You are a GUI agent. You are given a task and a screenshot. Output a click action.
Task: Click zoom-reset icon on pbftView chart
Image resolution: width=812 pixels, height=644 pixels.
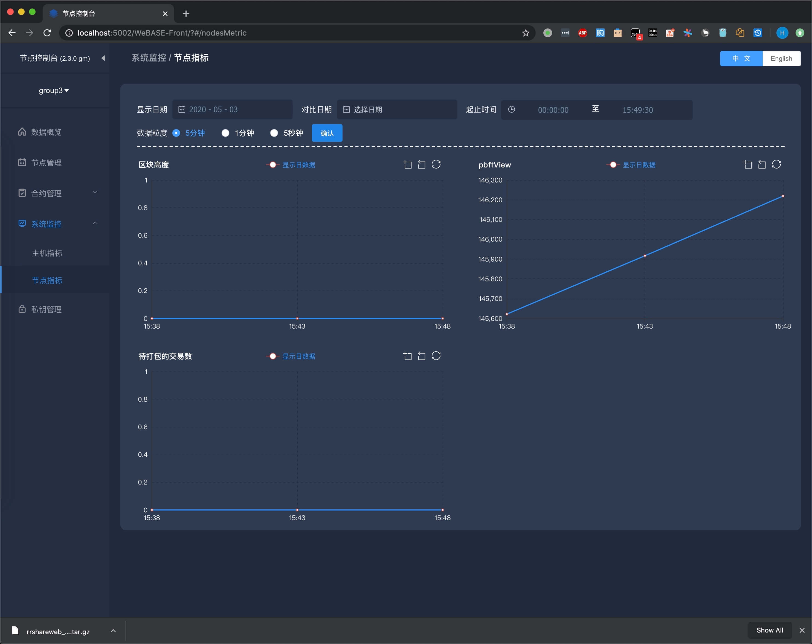(762, 165)
